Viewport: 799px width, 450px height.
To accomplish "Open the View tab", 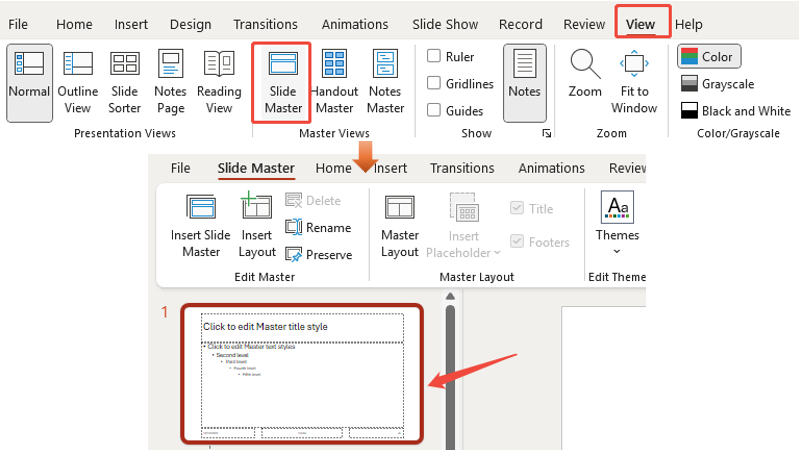I will pos(641,24).
